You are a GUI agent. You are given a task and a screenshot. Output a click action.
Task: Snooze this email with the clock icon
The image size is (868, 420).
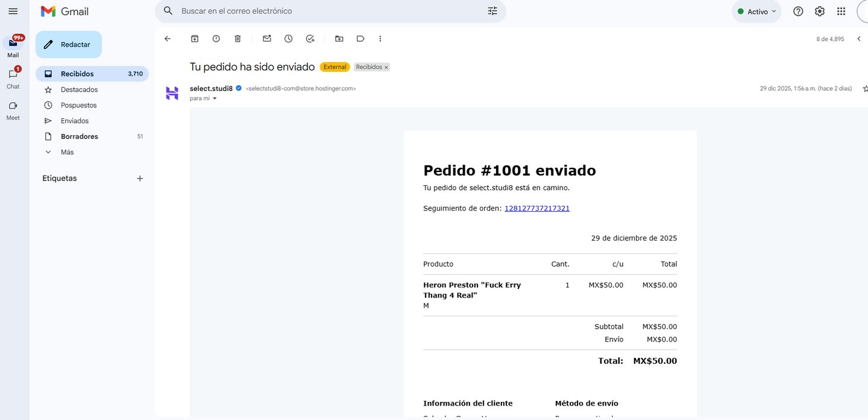(289, 39)
